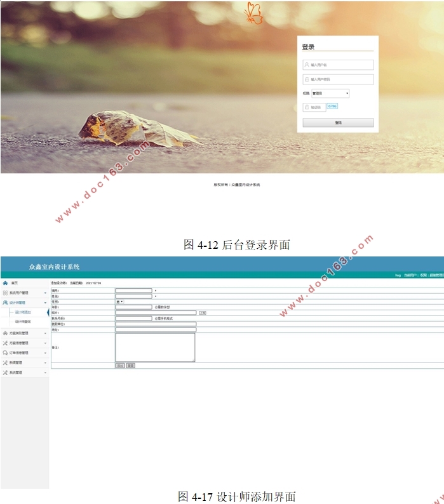Click the date text 2021-02-04
The image size is (444, 504).
pyautogui.click(x=93, y=283)
